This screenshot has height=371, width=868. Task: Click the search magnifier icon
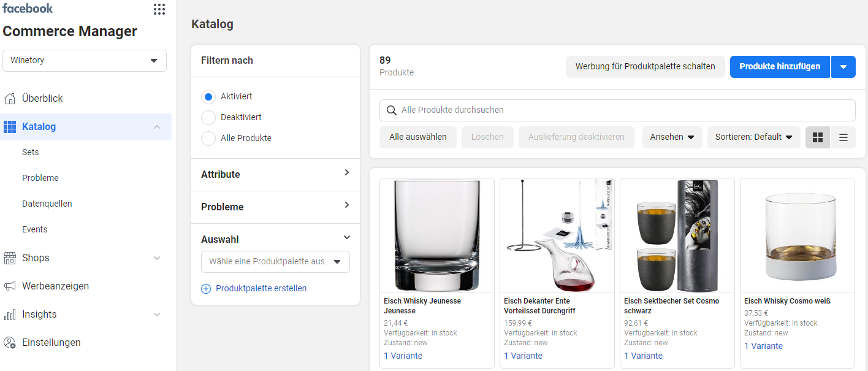point(392,110)
